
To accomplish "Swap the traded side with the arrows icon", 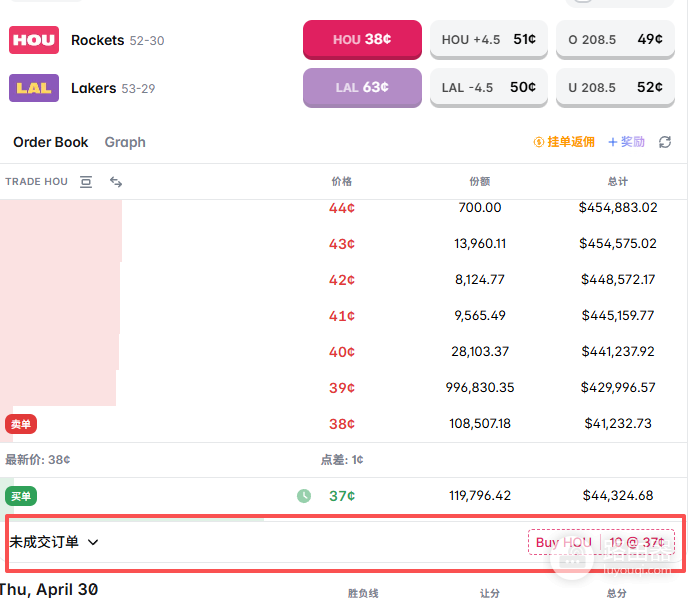I will 116,182.
